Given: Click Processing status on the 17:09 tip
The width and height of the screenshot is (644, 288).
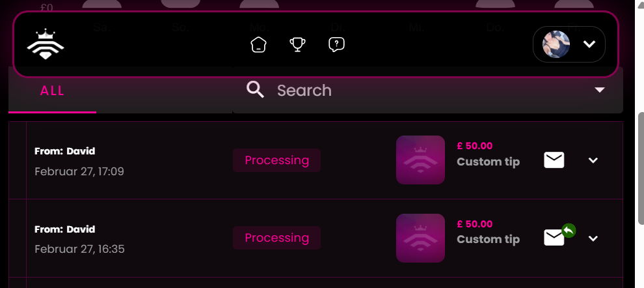Looking at the screenshot, I should 276,160.
